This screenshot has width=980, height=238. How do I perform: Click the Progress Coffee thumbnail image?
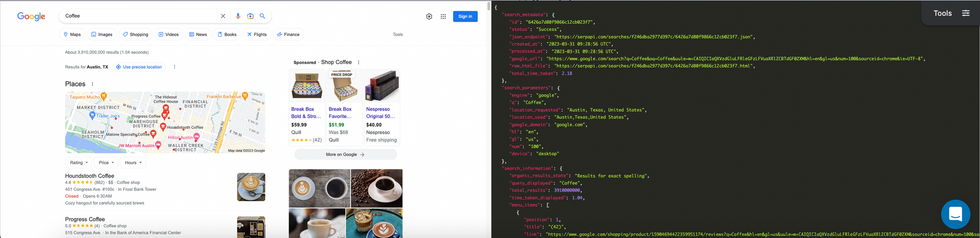click(x=251, y=227)
